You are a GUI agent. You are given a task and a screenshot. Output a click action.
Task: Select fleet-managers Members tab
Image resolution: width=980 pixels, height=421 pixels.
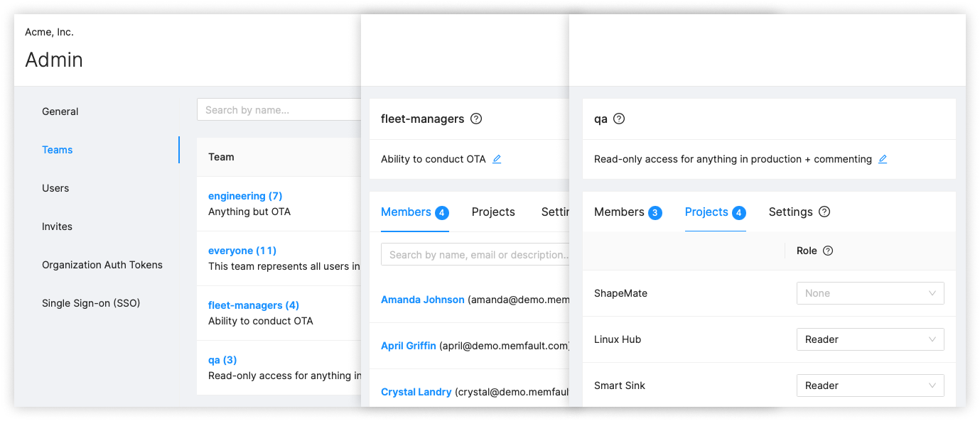406,212
